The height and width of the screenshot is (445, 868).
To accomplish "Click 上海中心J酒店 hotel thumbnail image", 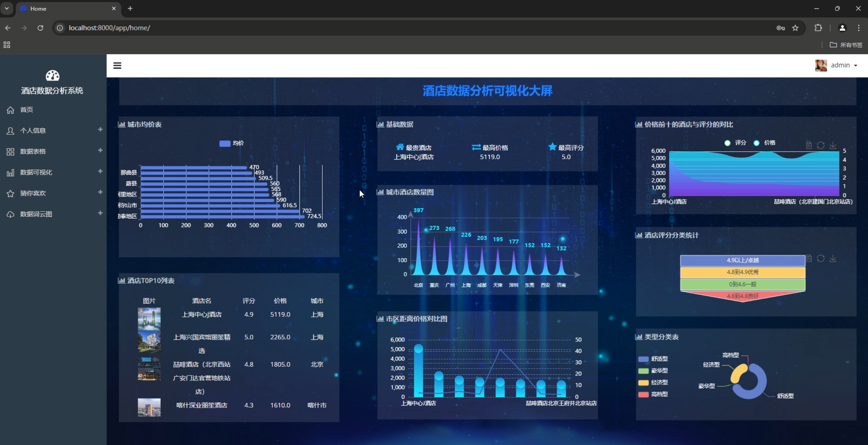I will (149, 319).
